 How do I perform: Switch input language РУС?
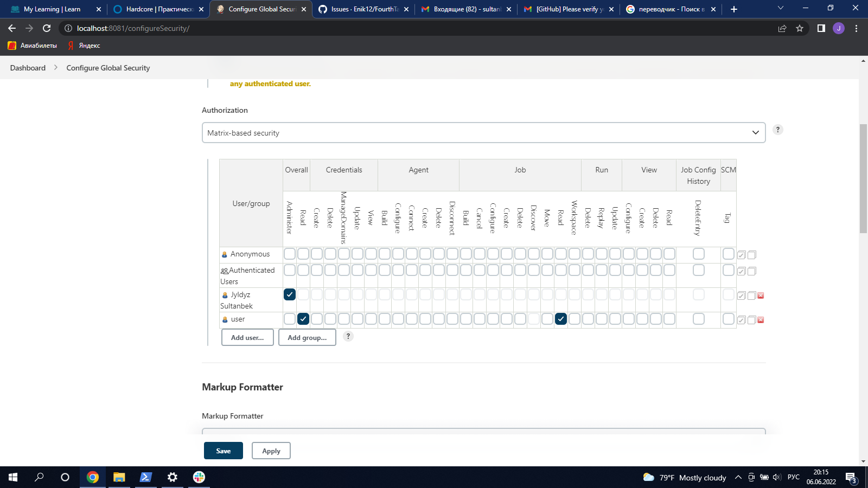[794, 477]
